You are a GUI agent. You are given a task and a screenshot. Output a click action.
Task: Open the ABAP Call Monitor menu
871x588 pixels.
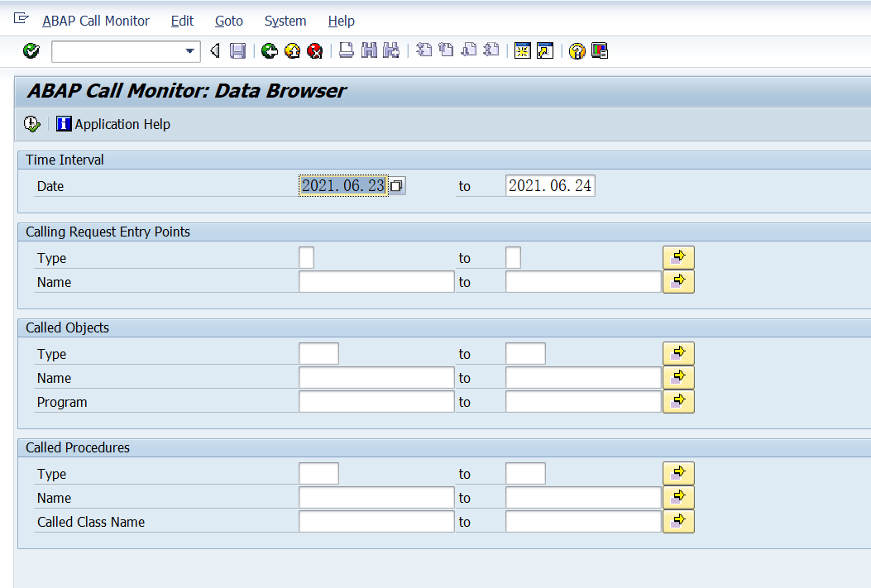tap(95, 21)
